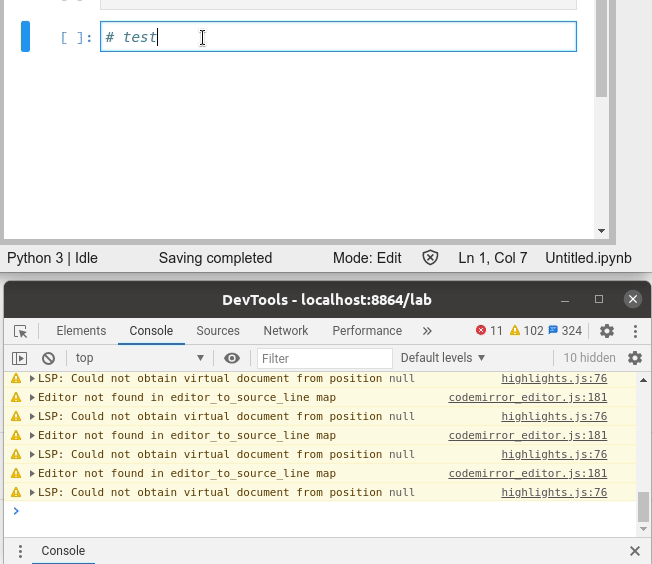
Task: Switch to the Console tab
Action: click(x=151, y=331)
